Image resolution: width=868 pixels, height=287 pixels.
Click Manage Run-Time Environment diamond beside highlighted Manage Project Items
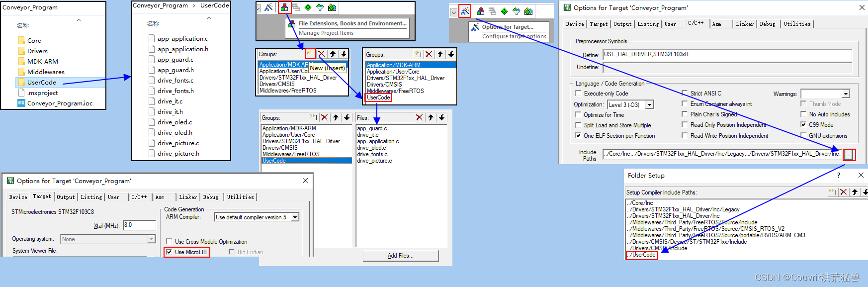click(308, 7)
